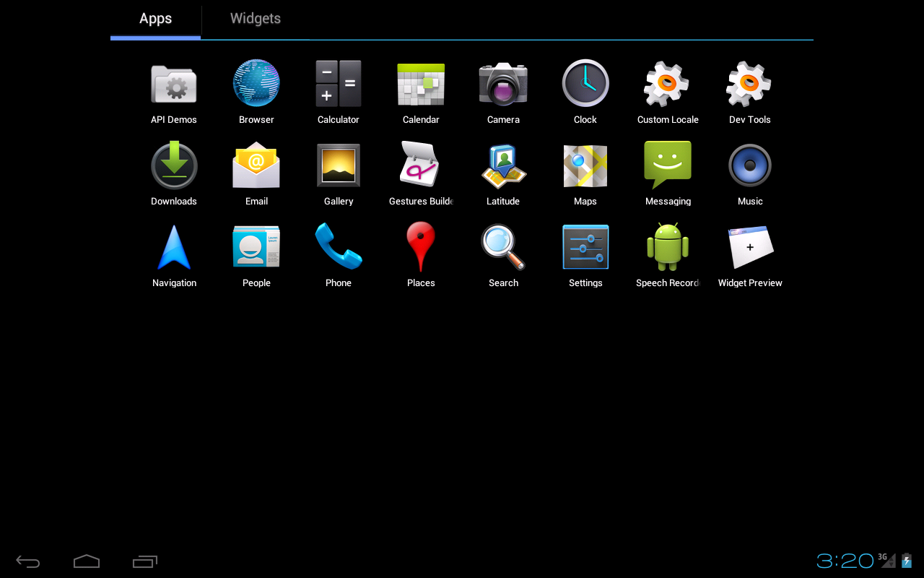The image size is (924, 578).
Task: Open the status clock showing 3:20
Action: click(x=845, y=561)
